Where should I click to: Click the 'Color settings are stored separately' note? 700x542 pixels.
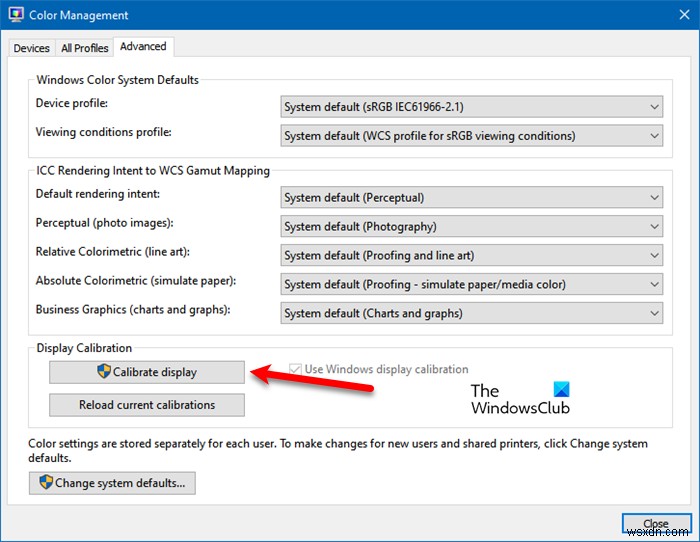pos(338,450)
